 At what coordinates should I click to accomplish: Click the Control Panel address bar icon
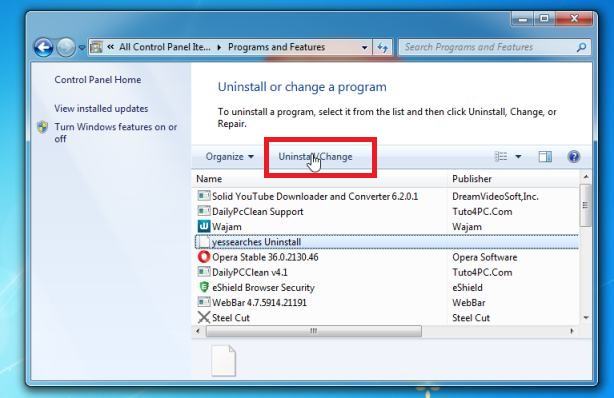point(96,47)
